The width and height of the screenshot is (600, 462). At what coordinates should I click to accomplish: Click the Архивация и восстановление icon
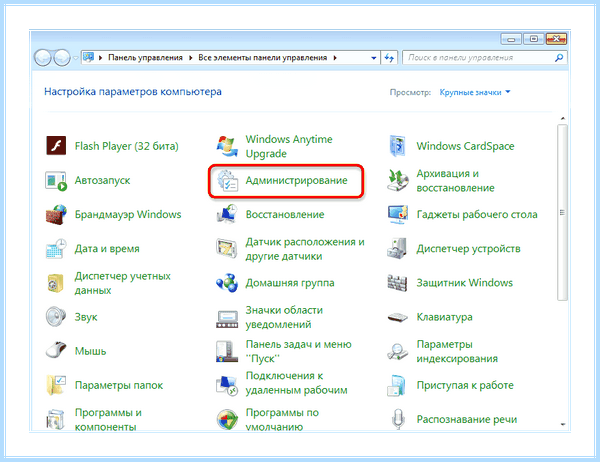(398, 180)
